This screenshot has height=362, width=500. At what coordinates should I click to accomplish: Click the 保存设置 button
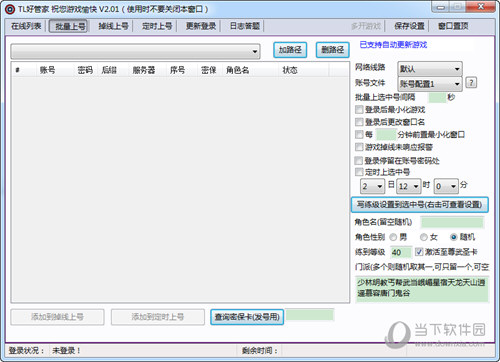pyautogui.click(x=409, y=26)
